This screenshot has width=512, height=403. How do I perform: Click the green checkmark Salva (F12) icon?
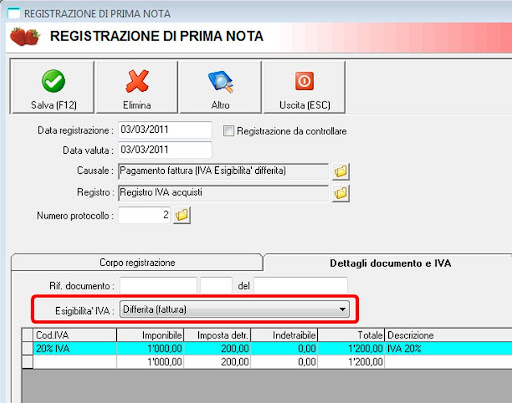[53, 81]
